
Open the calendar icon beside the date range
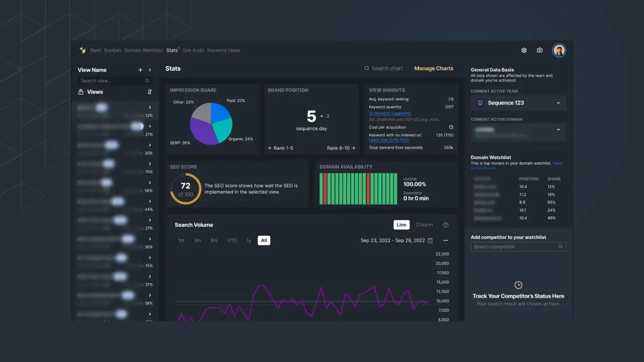point(430,241)
